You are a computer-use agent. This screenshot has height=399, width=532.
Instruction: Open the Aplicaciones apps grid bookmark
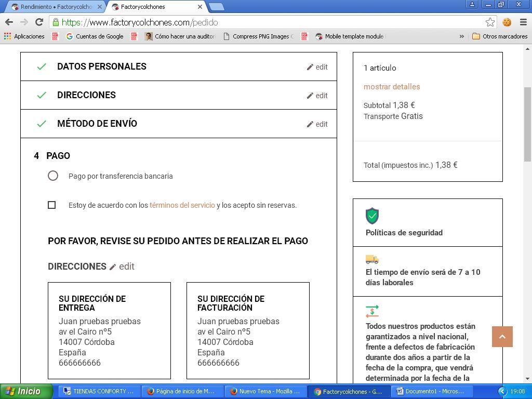[24, 36]
